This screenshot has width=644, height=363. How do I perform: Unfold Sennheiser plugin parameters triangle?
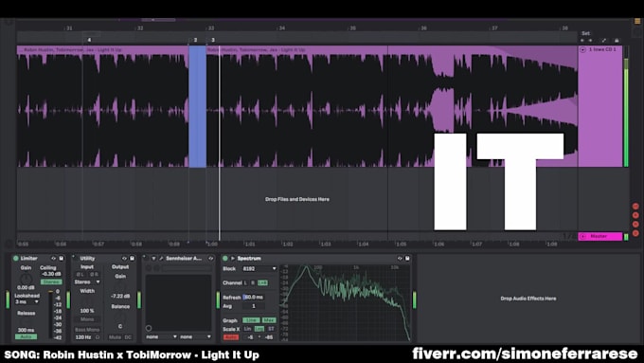click(153, 258)
